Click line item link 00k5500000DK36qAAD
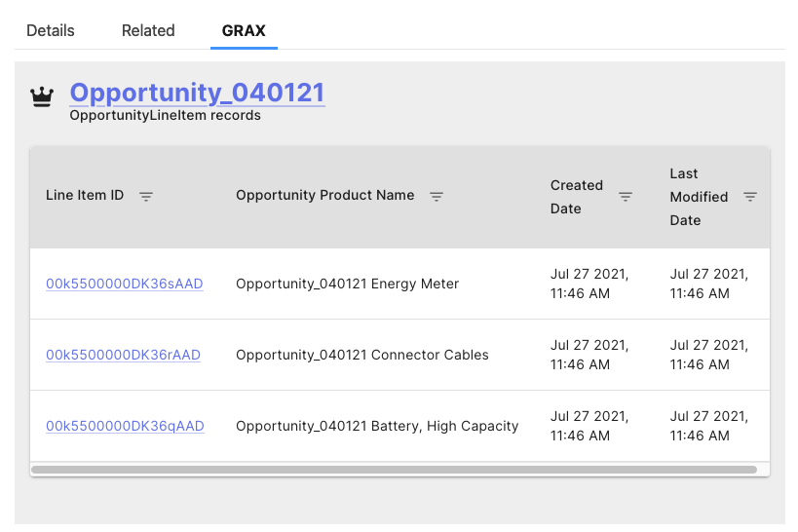Image resolution: width=798 pixels, height=532 pixels. tap(125, 426)
